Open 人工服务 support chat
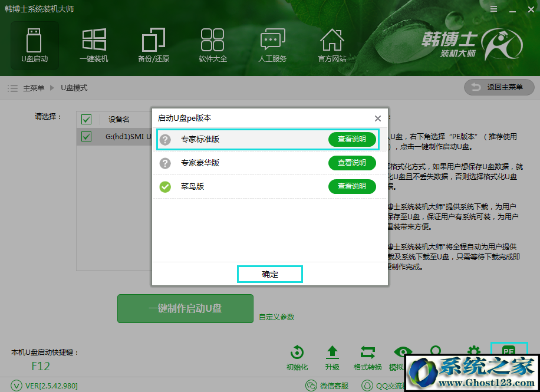 (272, 45)
